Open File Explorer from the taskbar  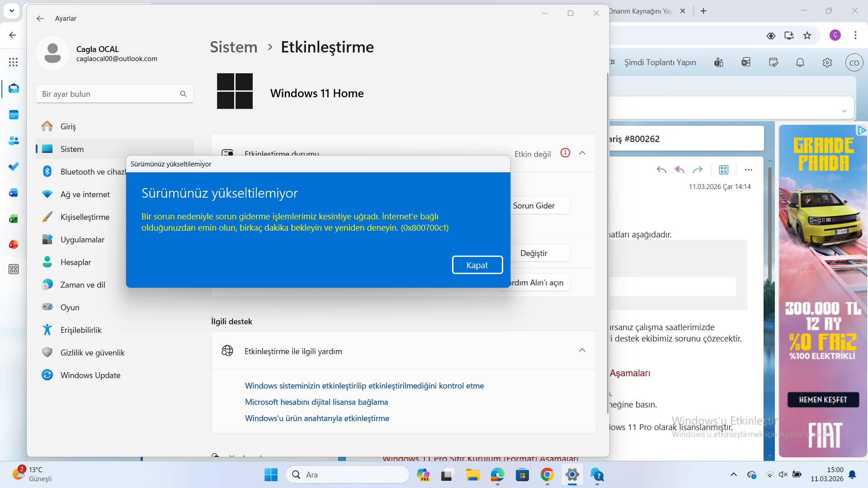(x=472, y=474)
